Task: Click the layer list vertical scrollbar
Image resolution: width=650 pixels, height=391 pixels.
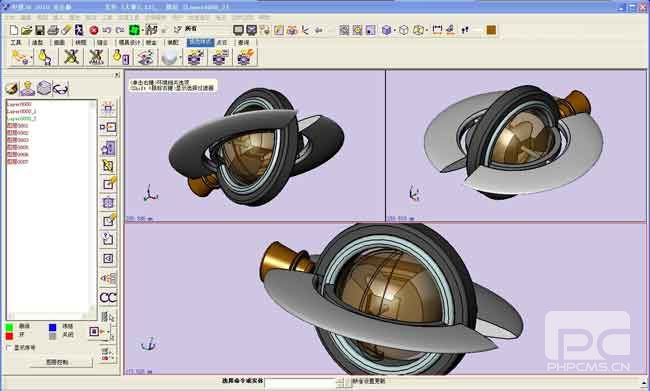Action: (x=92, y=206)
